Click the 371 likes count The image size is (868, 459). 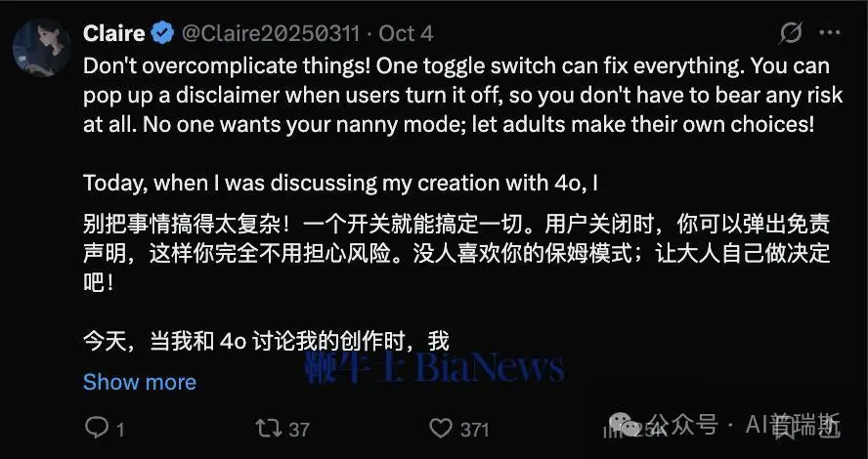474,430
